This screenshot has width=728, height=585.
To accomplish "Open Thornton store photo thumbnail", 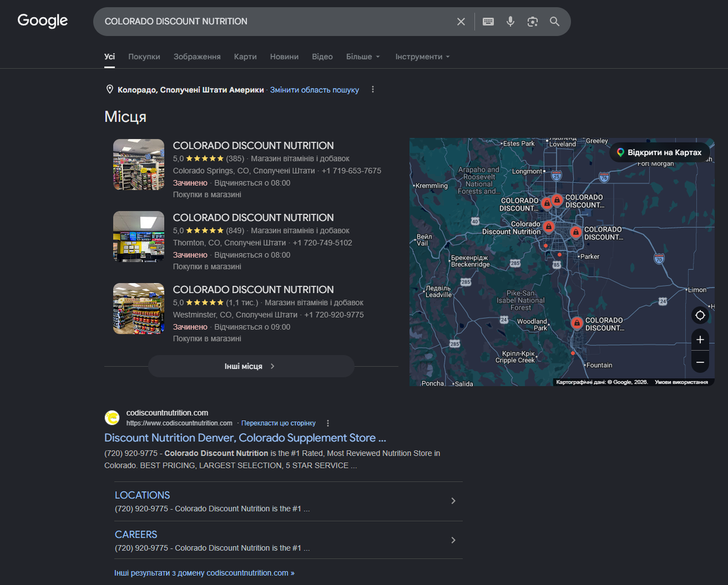I will point(139,236).
